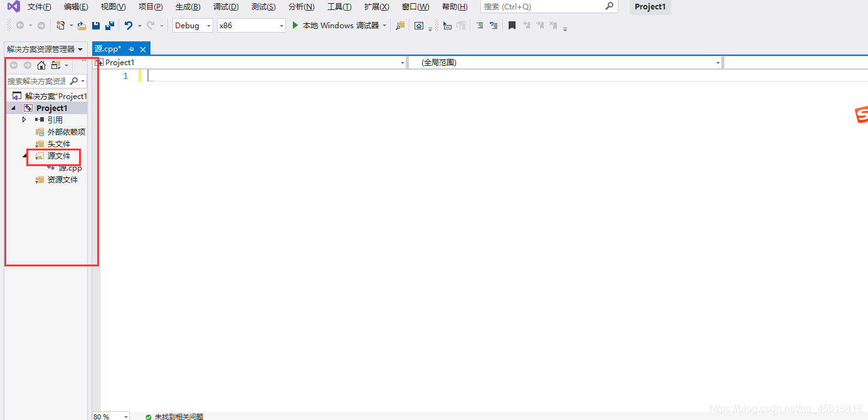Open the 项目(P) menu
This screenshot has height=420, width=868.
(151, 7)
